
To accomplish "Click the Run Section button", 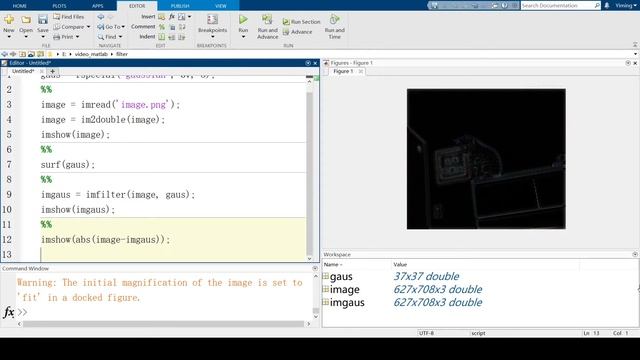I will coord(301,22).
